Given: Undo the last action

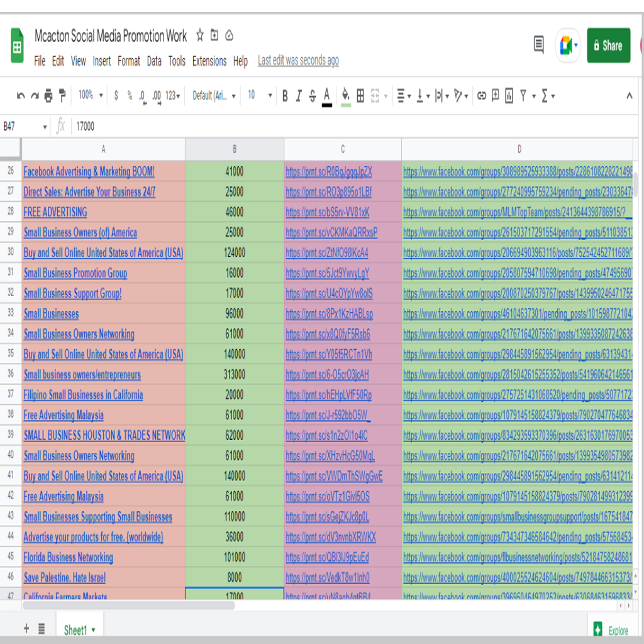Looking at the screenshot, I should tap(21, 96).
